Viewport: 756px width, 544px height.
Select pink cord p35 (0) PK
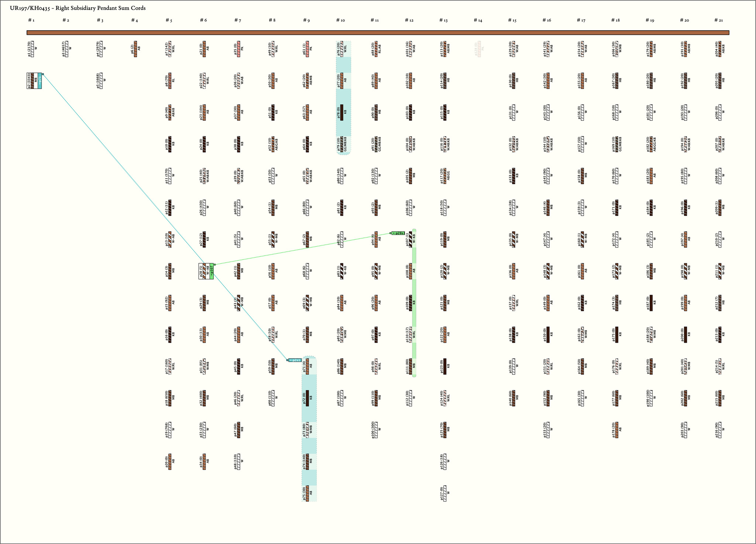239,49
